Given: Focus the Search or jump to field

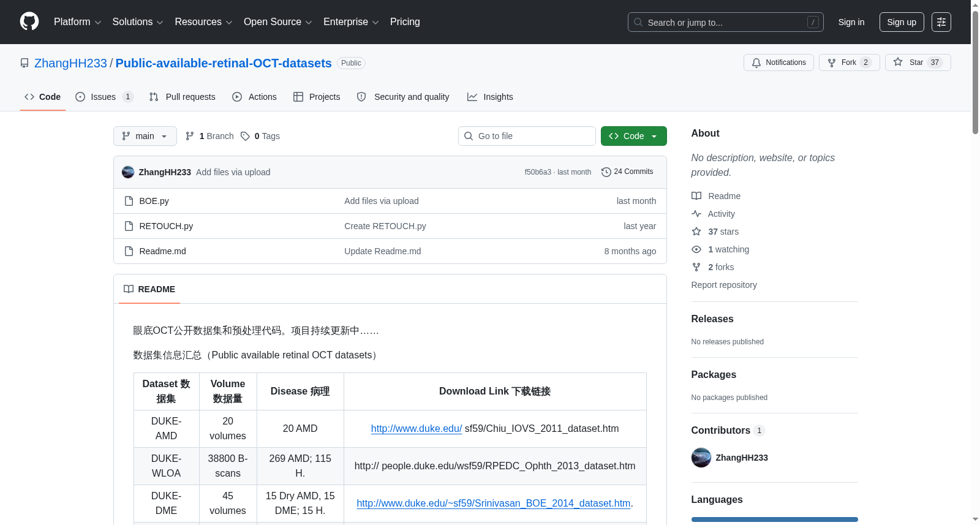Looking at the screenshot, I should 725,22.
